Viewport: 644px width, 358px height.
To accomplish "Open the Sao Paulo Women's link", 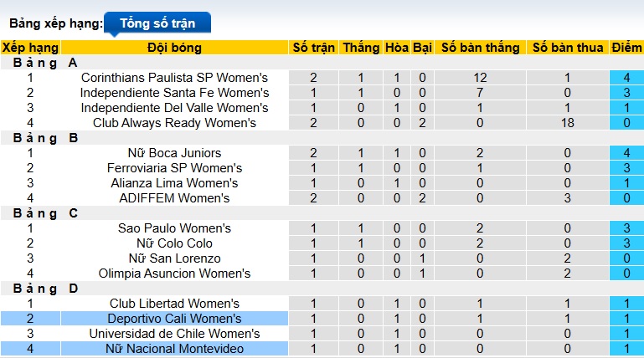I will (174, 228).
